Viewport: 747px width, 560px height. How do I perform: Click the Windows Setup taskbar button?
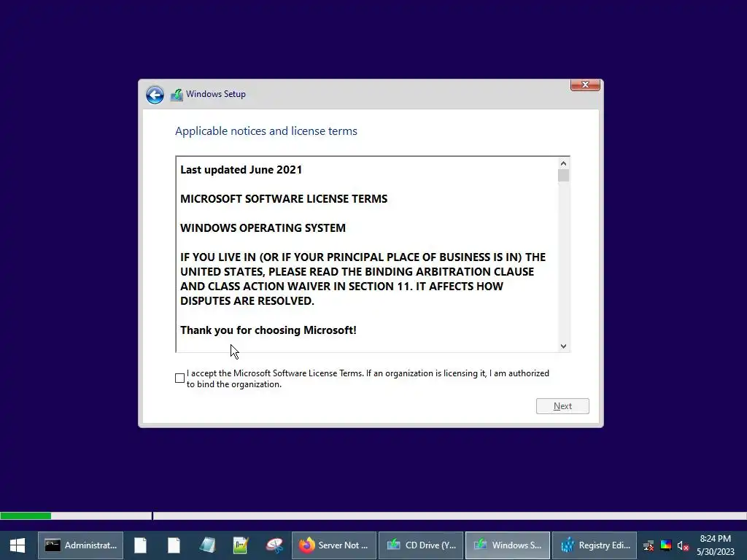point(508,545)
